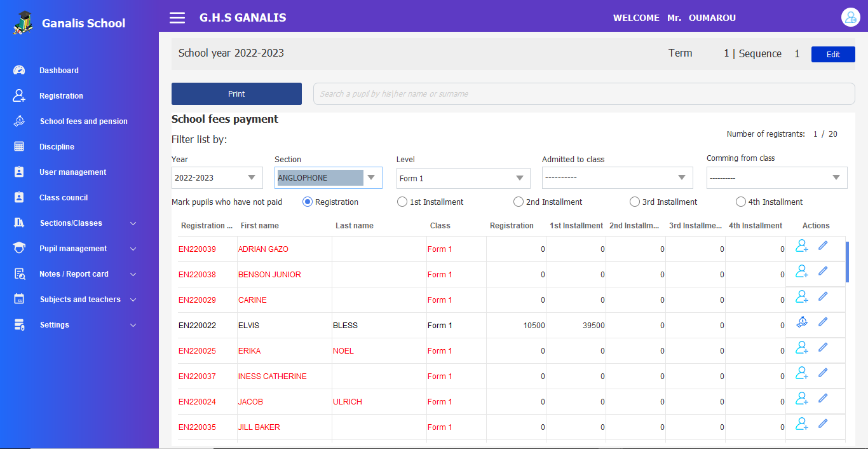Click the hamburger menu icon
Image resolution: width=868 pixels, height=449 pixels.
[177, 18]
